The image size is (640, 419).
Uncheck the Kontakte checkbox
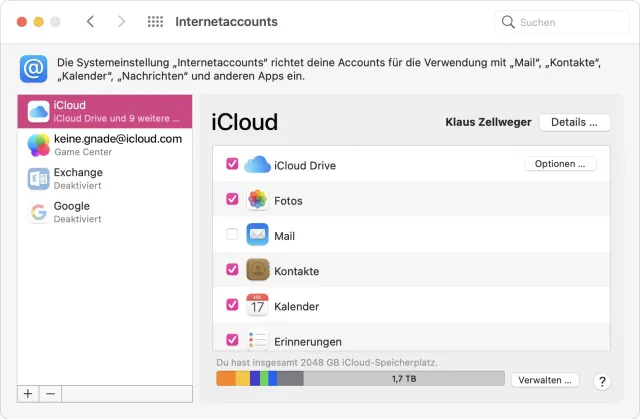[x=232, y=270]
